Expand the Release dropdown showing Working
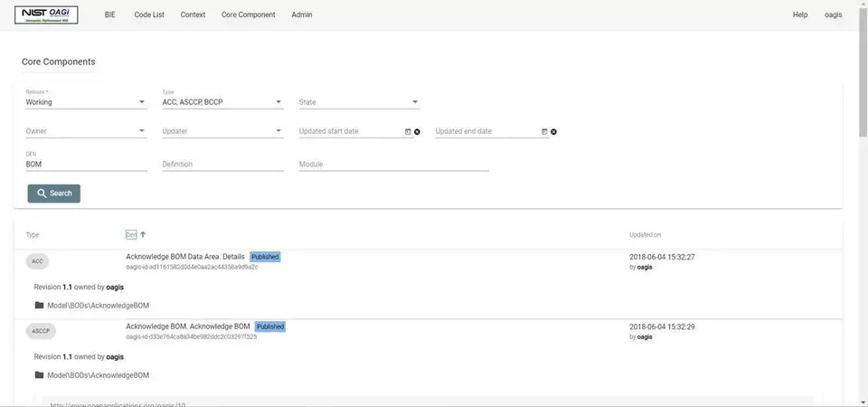 tap(87, 102)
